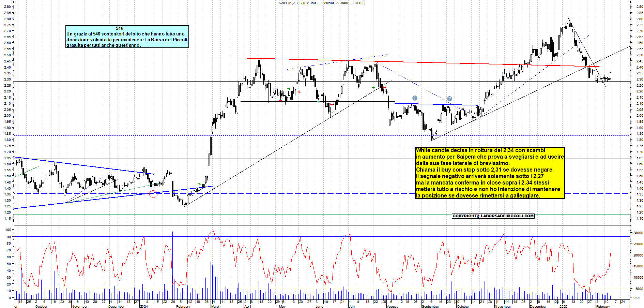Click the 'September' month label on time axis

tap(430, 306)
